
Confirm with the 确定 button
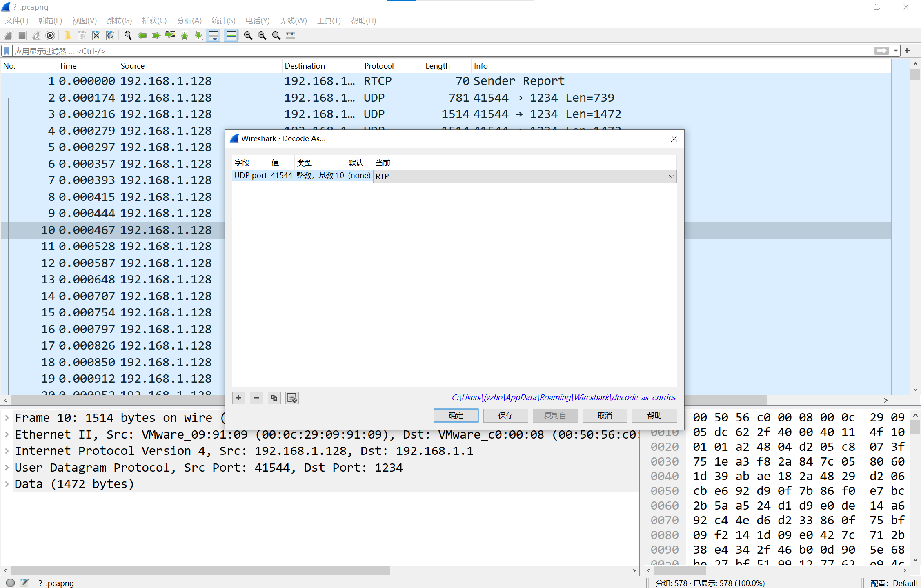click(456, 416)
